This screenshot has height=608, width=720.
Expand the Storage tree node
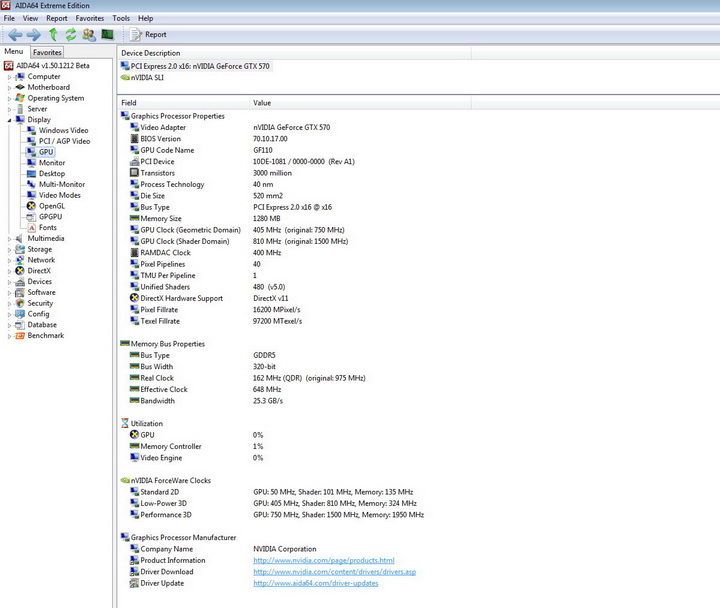point(9,249)
